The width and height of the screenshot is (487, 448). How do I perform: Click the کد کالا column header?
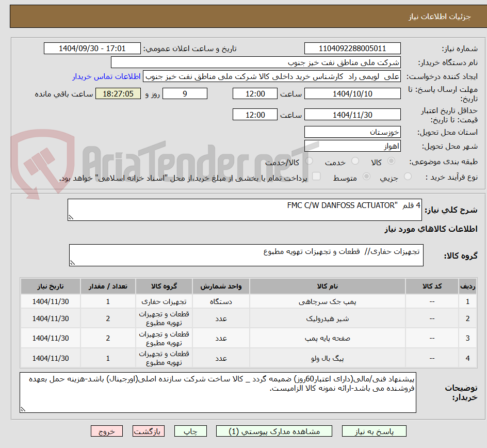[x=432, y=286]
